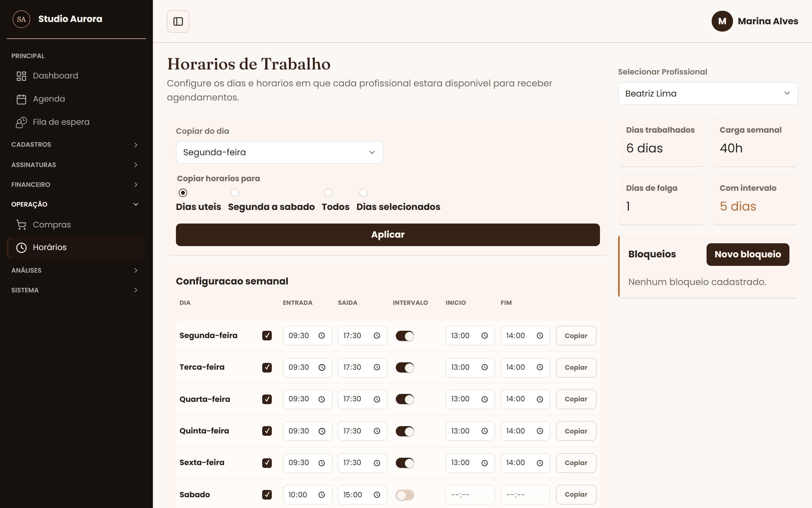Select the Dias uteis radio option
Image resolution: width=812 pixels, height=508 pixels.
[183, 193]
